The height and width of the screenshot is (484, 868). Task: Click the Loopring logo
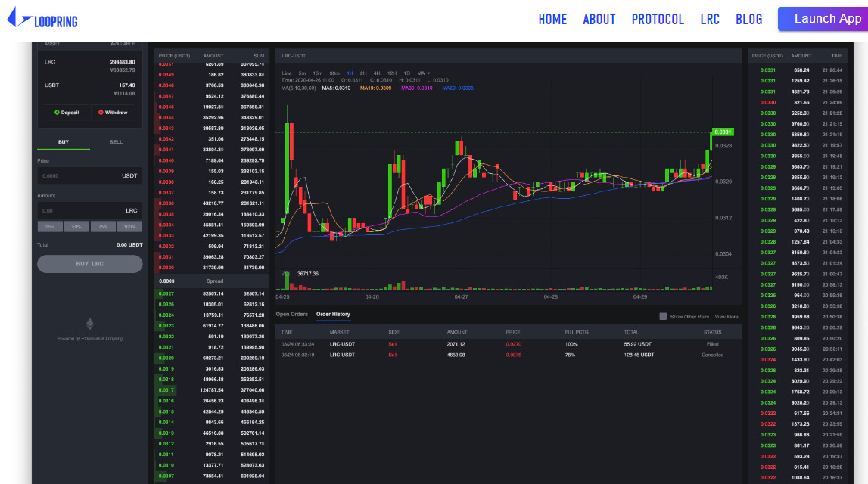[x=42, y=20]
